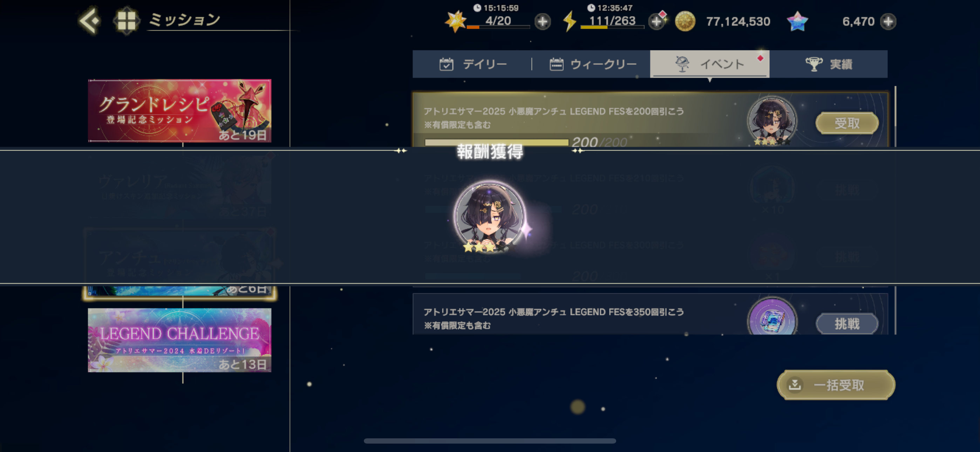Add gems with plus next to 6,470
This screenshot has width=980, height=452.
888,22
